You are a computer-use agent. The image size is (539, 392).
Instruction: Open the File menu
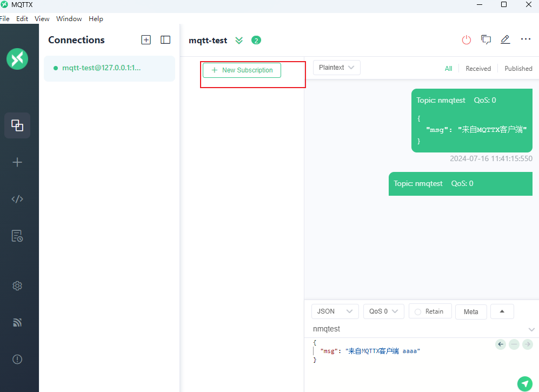(x=5, y=18)
